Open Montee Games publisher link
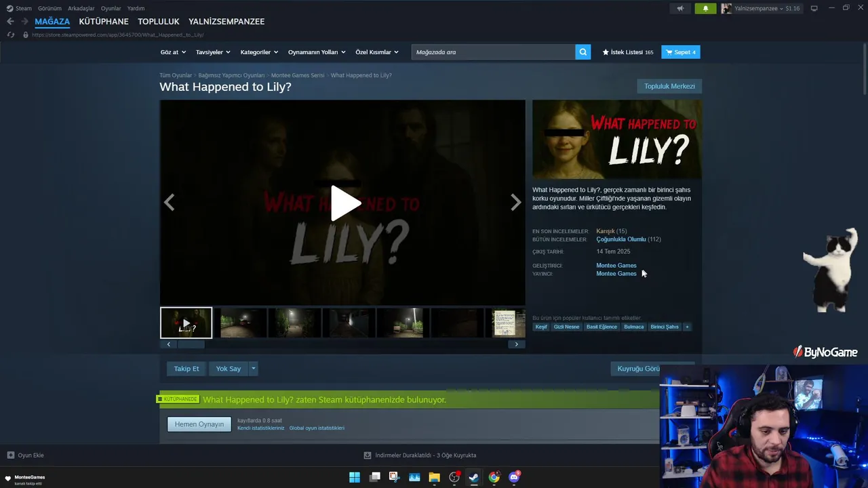The height and width of the screenshot is (488, 868). click(616, 274)
